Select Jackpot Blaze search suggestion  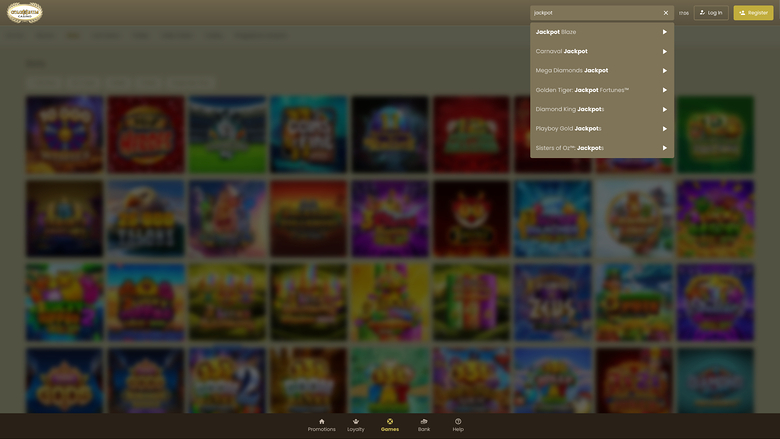(x=556, y=32)
